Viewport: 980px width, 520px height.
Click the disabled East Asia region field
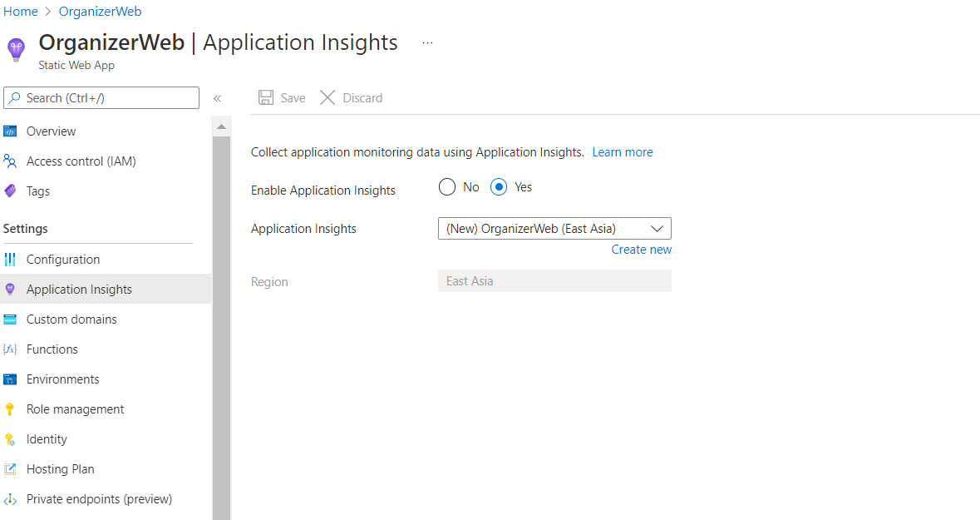(554, 281)
